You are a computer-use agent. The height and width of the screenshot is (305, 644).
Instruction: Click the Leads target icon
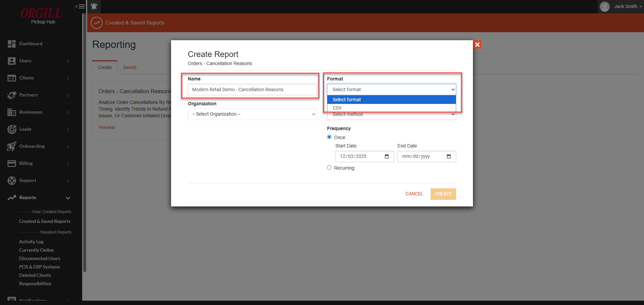click(12, 129)
